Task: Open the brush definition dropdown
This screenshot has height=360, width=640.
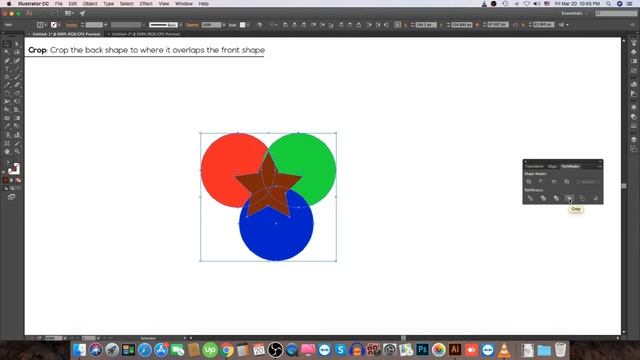Action: coord(180,25)
